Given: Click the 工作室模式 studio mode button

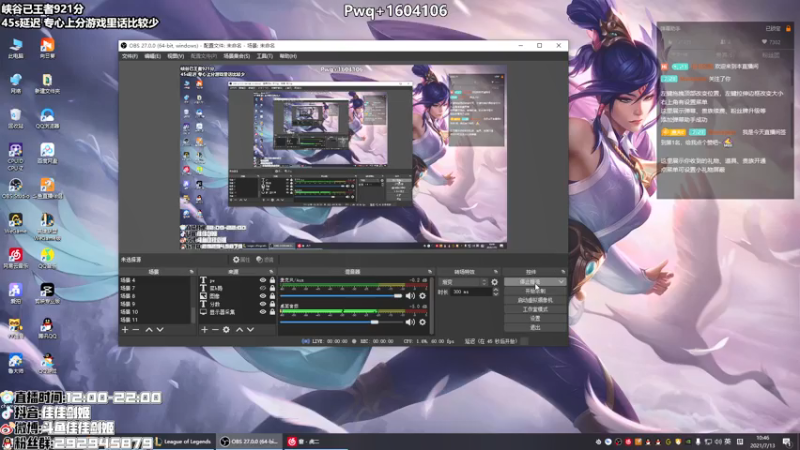Looking at the screenshot, I should [x=535, y=309].
